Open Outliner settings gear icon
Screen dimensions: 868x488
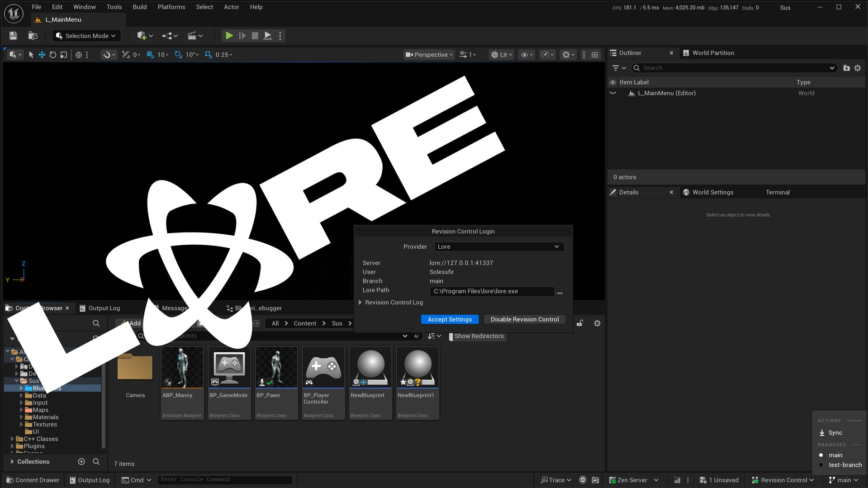coord(858,68)
